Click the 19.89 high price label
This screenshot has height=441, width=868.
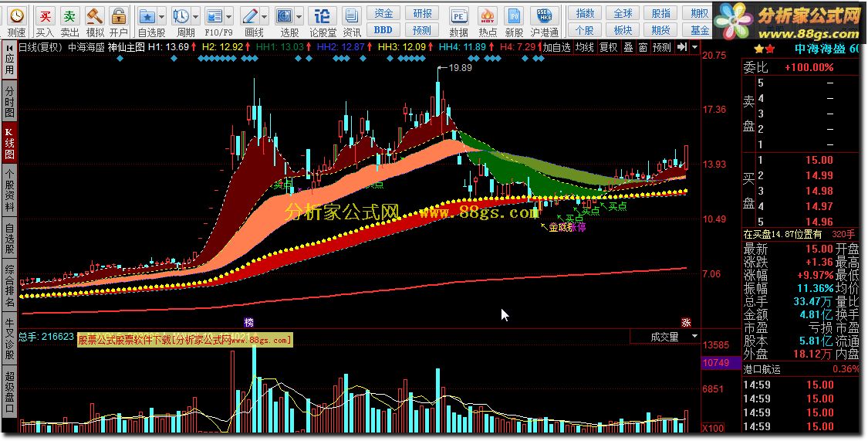tap(461, 68)
